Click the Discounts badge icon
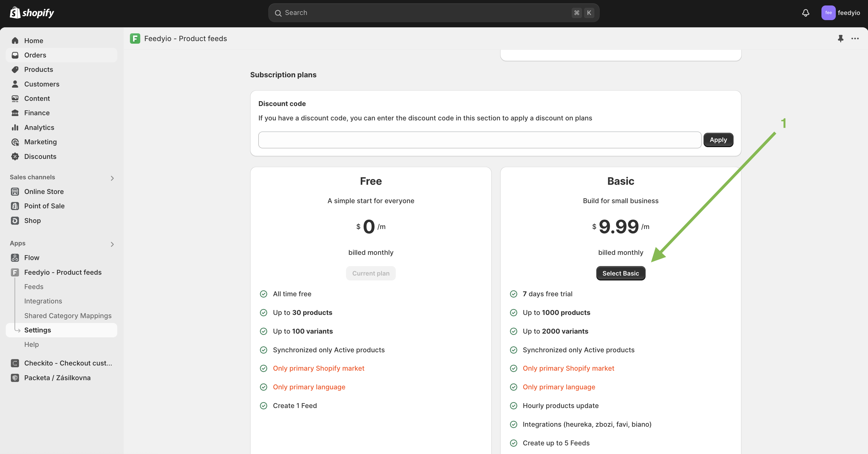 [x=15, y=156]
